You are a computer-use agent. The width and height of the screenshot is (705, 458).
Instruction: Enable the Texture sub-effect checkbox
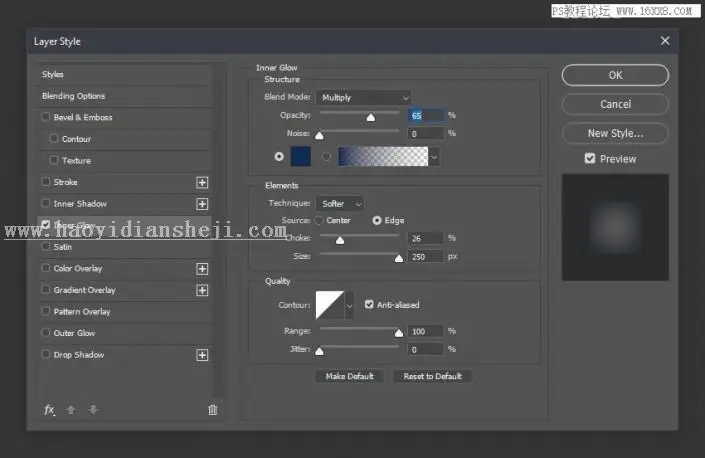(54, 160)
